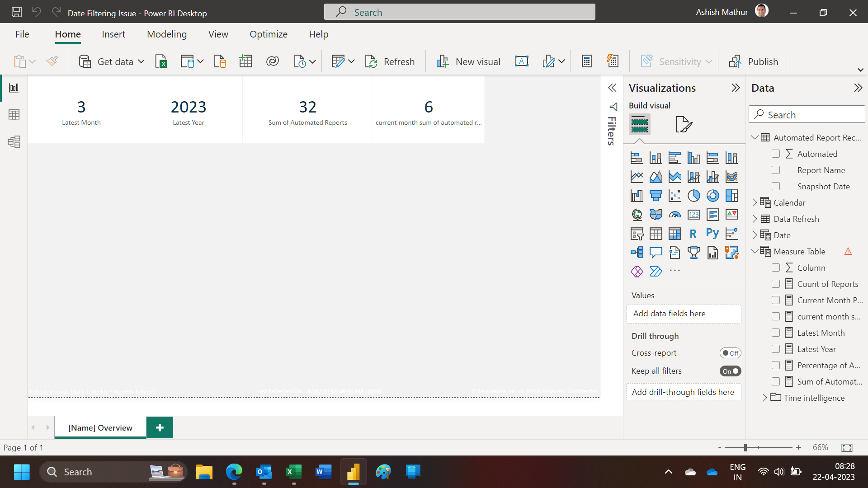This screenshot has width=868, height=488.
Task: Open the Insert ribbon tab
Action: (x=113, y=34)
